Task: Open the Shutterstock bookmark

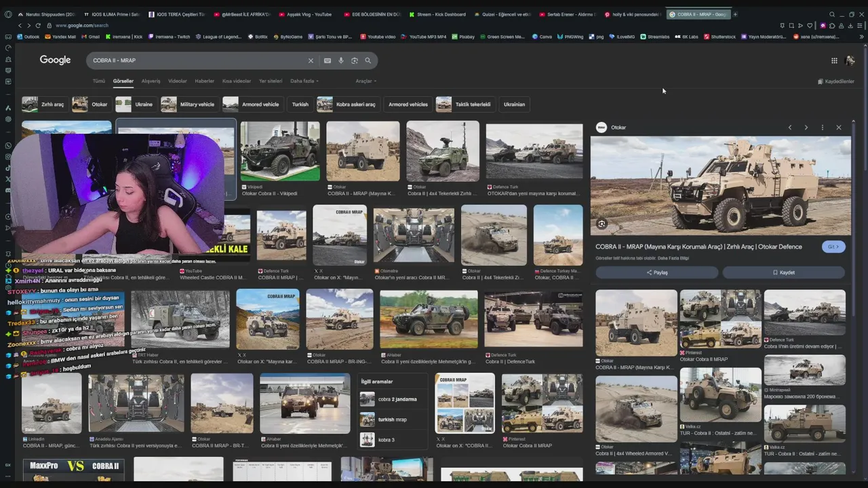Action: point(719,37)
